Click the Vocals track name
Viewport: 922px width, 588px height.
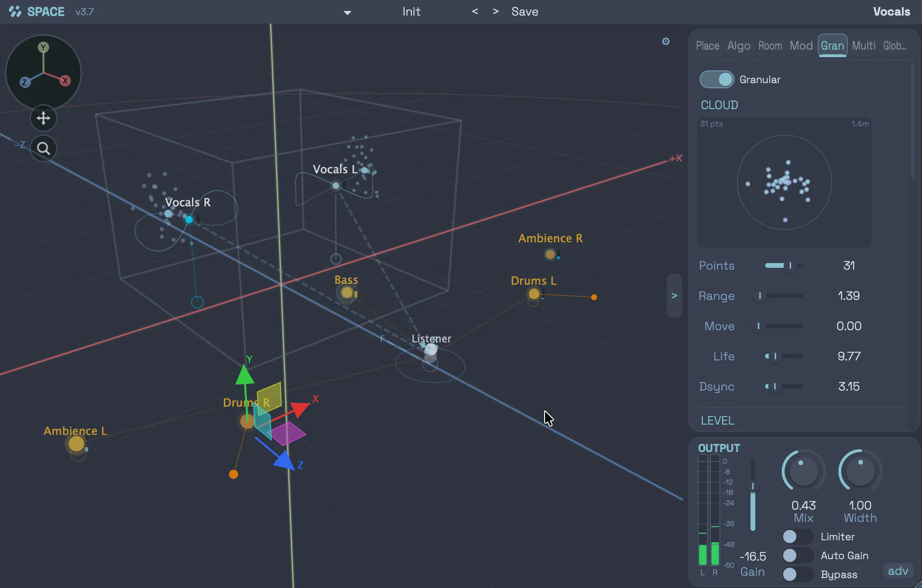point(891,11)
